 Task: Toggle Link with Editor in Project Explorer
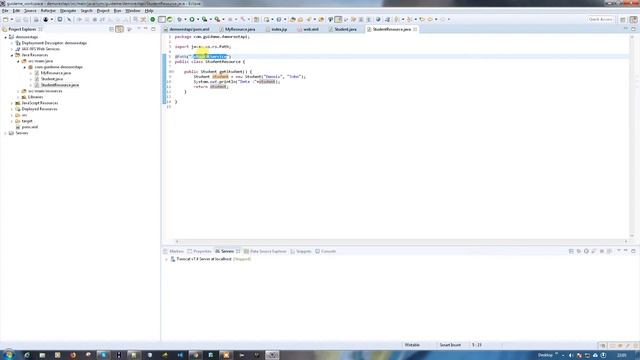pyautogui.click(x=119, y=29)
